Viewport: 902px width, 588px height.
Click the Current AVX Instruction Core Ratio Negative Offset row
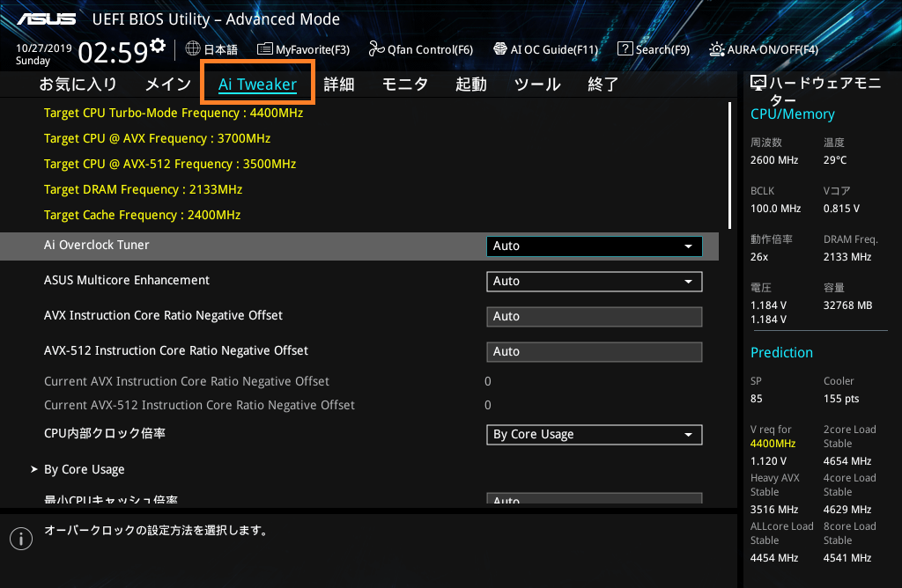pyautogui.click(x=187, y=382)
